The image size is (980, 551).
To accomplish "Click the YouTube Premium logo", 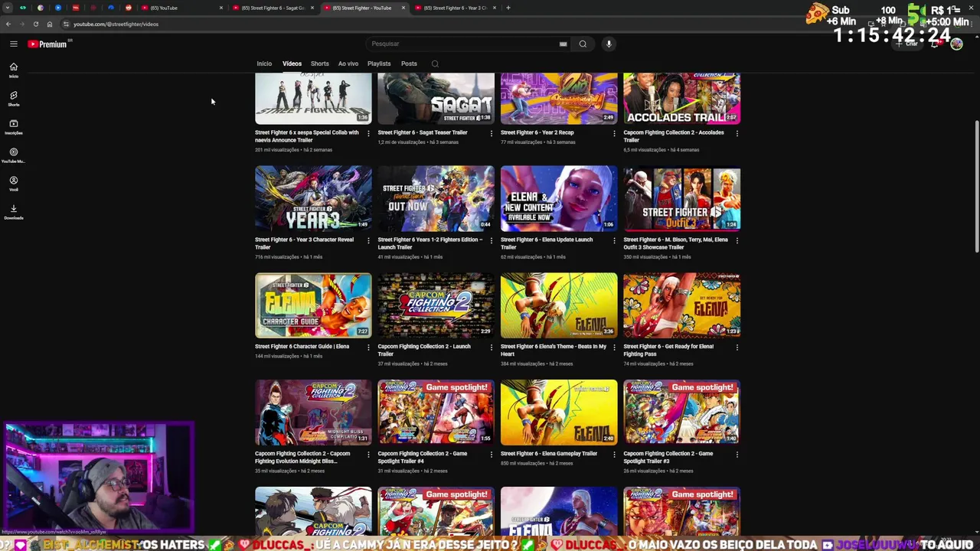I will click(x=49, y=44).
